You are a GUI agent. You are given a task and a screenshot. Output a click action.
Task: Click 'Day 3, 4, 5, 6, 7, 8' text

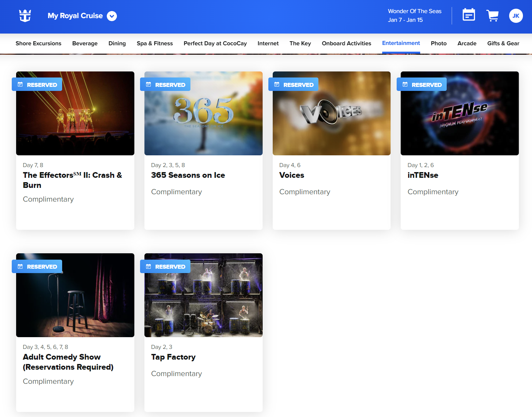[x=45, y=347]
